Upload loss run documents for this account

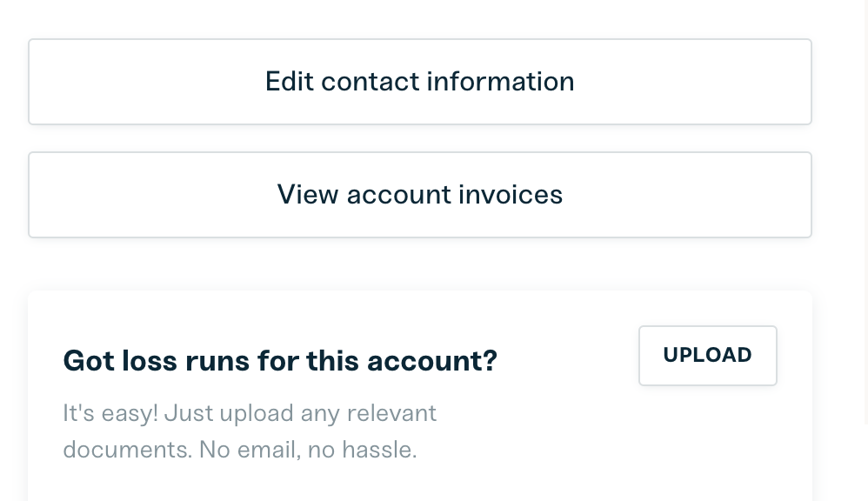click(x=707, y=356)
